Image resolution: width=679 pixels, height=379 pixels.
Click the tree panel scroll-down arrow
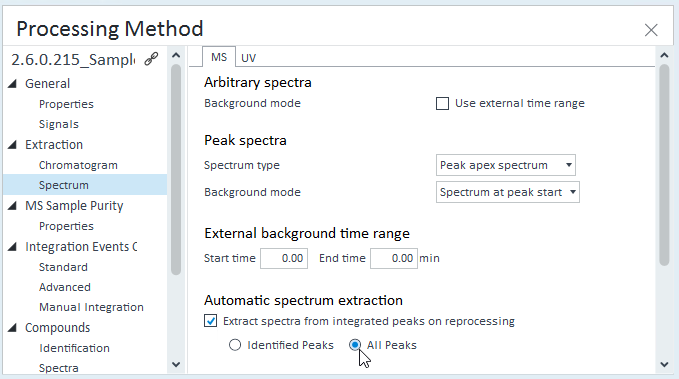tap(176, 365)
